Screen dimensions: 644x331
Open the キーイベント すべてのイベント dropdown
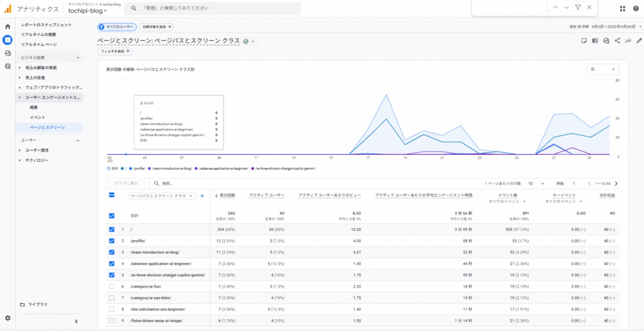click(564, 201)
